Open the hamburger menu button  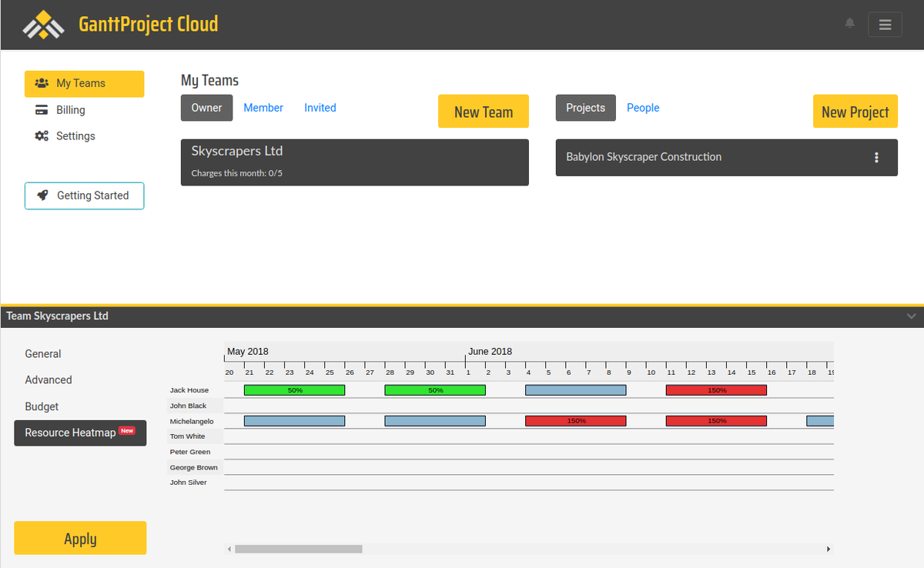pyautogui.click(x=885, y=25)
